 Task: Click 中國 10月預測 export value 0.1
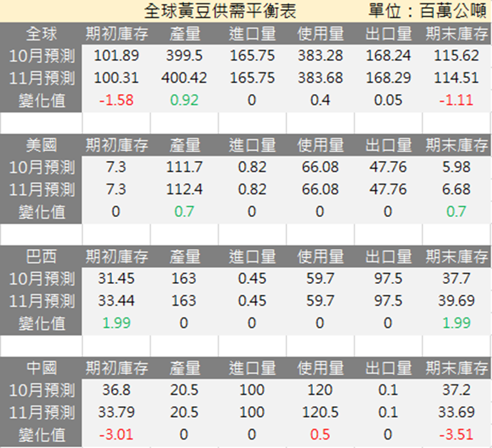388,390
